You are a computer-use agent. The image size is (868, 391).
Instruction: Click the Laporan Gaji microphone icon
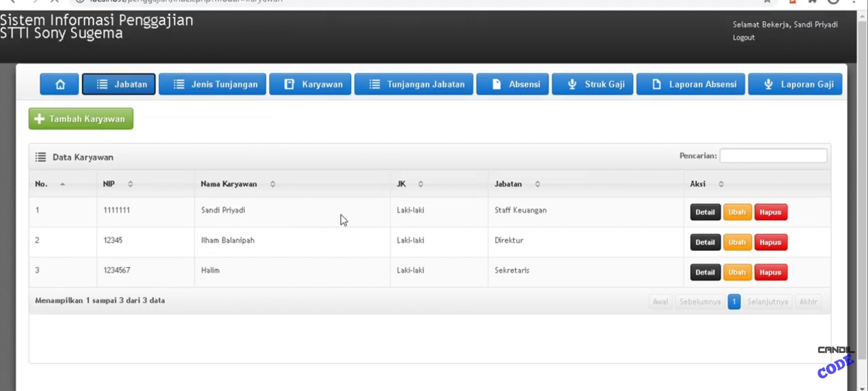[x=768, y=84]
